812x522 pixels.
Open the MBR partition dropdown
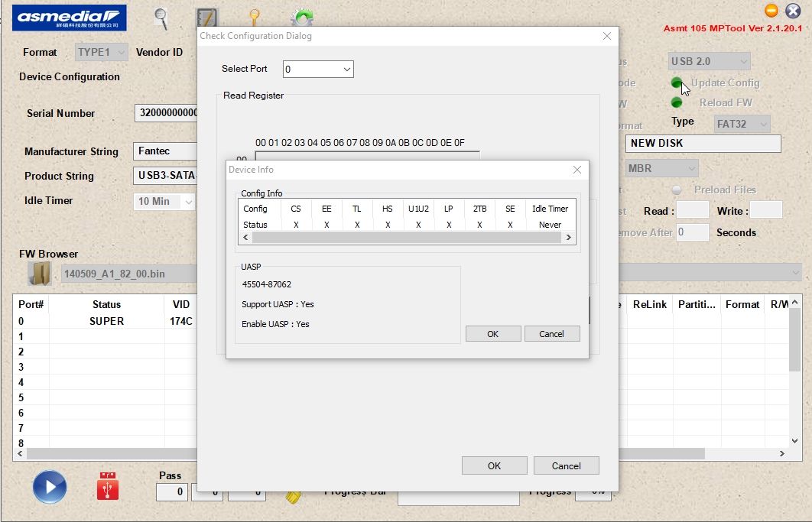[x=662, y=168]
